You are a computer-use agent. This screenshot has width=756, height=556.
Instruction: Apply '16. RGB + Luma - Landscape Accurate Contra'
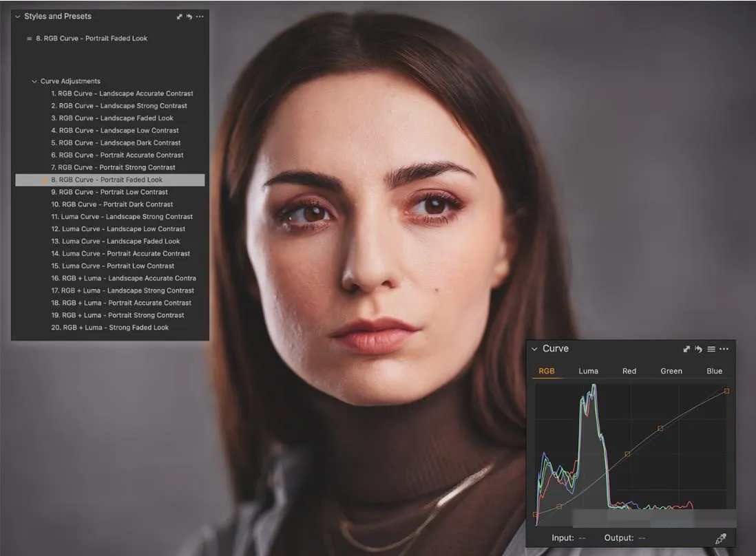coord(123,279)
